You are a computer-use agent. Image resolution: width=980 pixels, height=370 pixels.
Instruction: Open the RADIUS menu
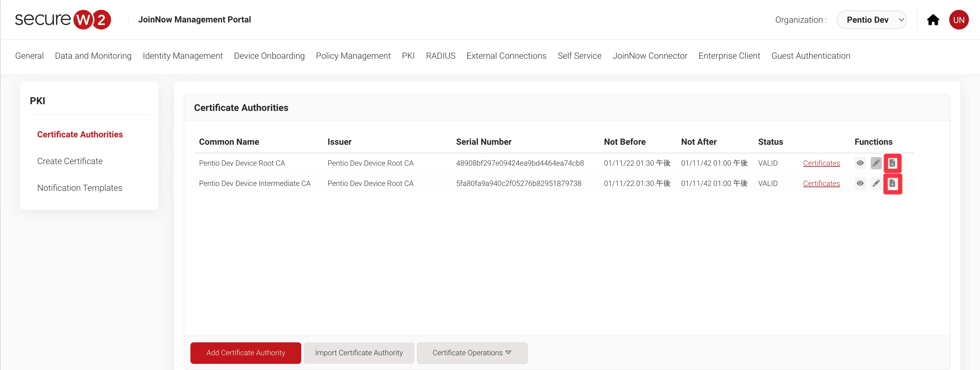point(441,56)
